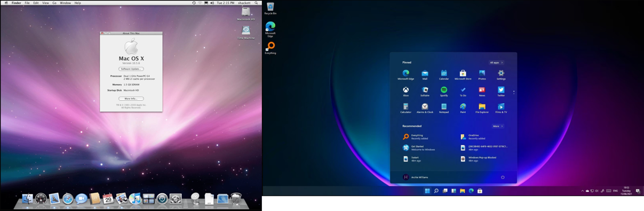Image resolution: width=644 pixels, height=211 pixels.
Task: Launch Twitter from pinned apps
Action: click(x=501, y=92)
